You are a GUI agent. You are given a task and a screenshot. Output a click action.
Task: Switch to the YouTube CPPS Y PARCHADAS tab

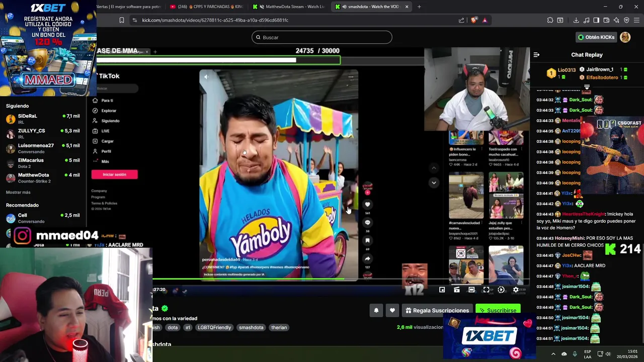[207, 7]
